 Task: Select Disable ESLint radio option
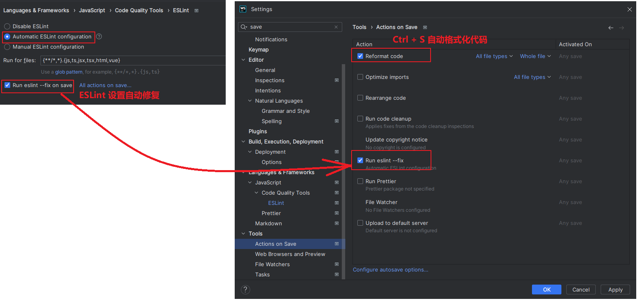(x=7, y=26)
